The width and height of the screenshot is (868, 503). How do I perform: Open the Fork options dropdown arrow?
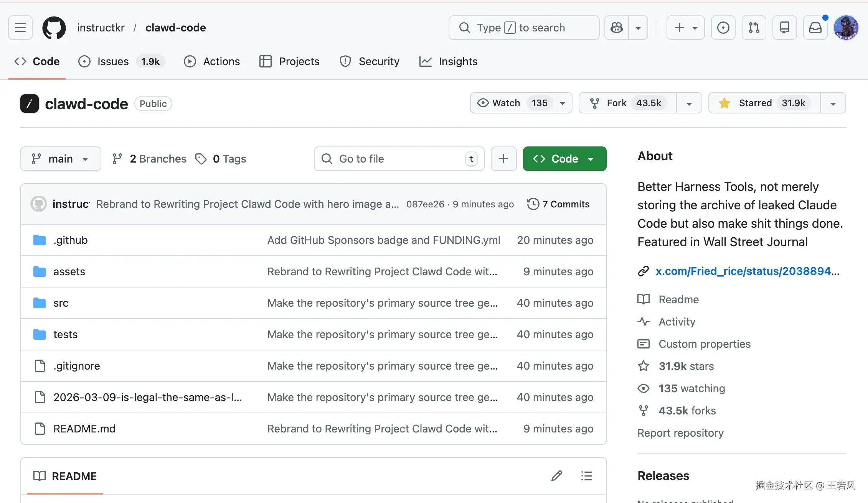689,104
